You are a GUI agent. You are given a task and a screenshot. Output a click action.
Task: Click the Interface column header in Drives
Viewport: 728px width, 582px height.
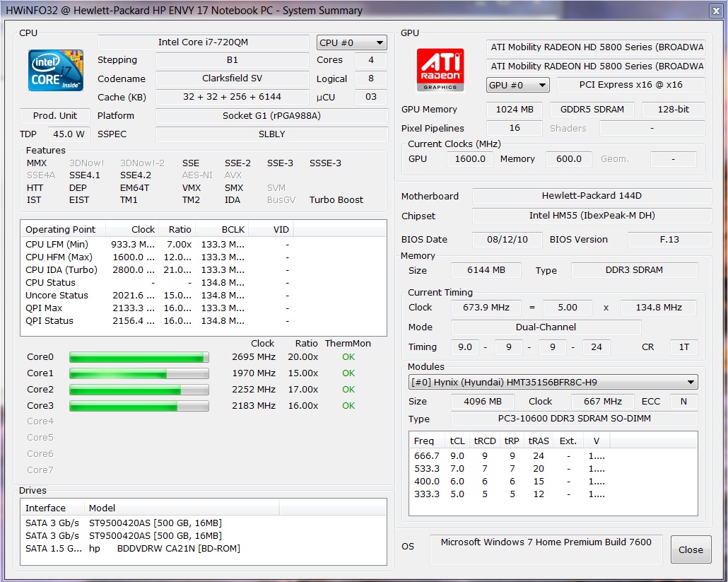click(x=52, y=508)
